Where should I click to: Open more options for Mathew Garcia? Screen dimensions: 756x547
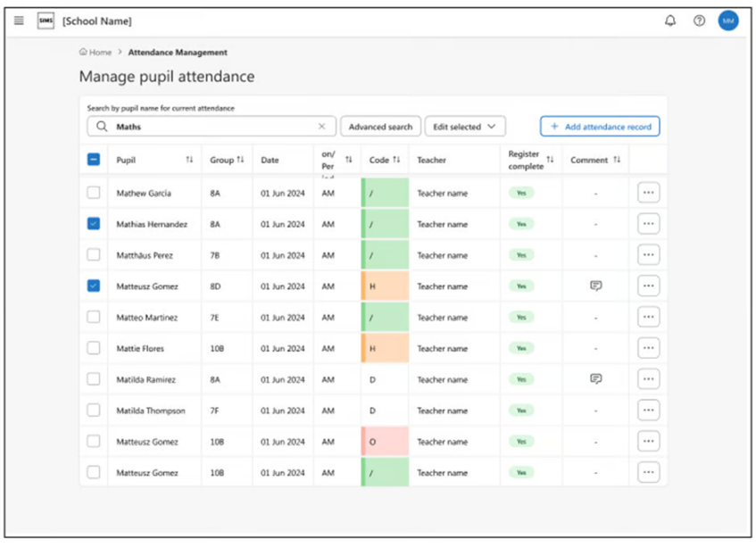pyautogui.click(x=648, y=193)
